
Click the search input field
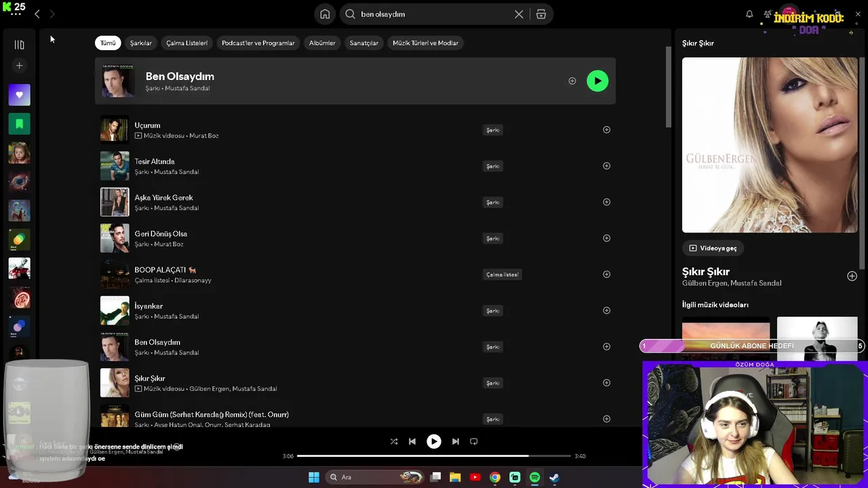434,14
